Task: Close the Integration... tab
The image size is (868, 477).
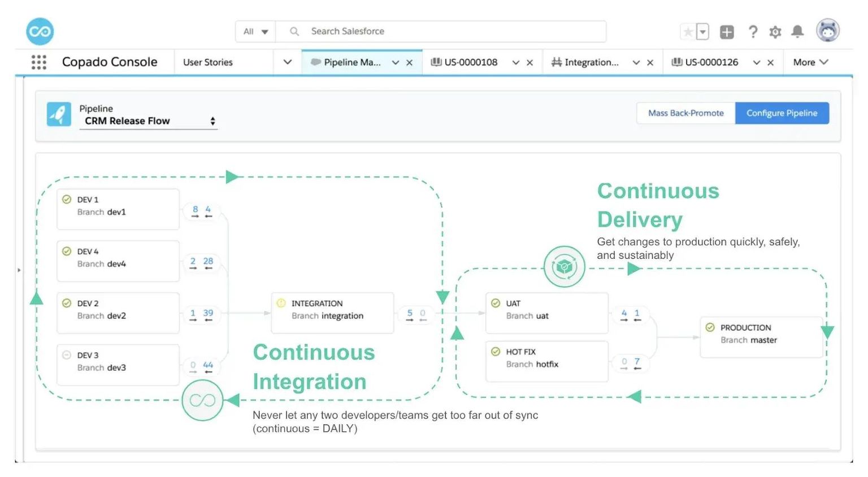Action: [650, 63]
